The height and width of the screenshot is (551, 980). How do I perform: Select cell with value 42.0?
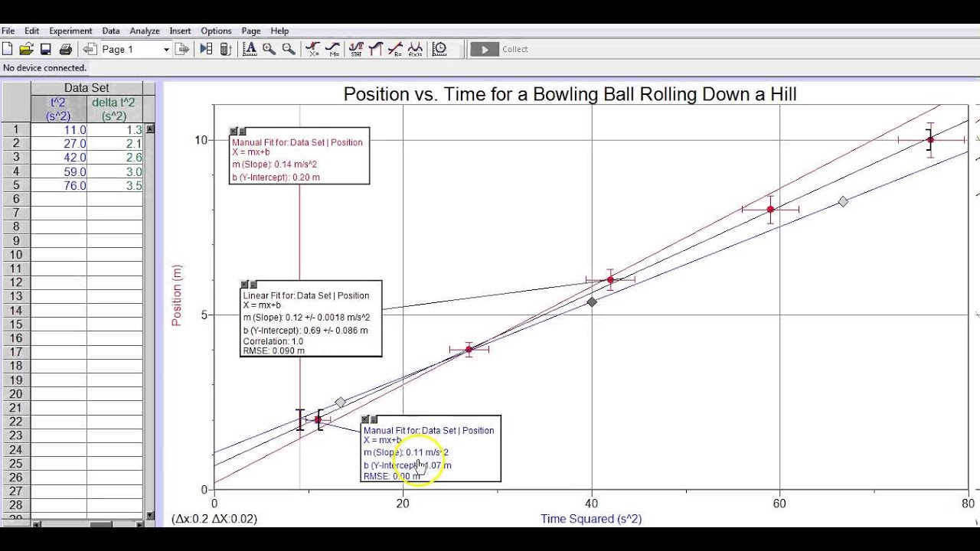[x=59, y=158]
